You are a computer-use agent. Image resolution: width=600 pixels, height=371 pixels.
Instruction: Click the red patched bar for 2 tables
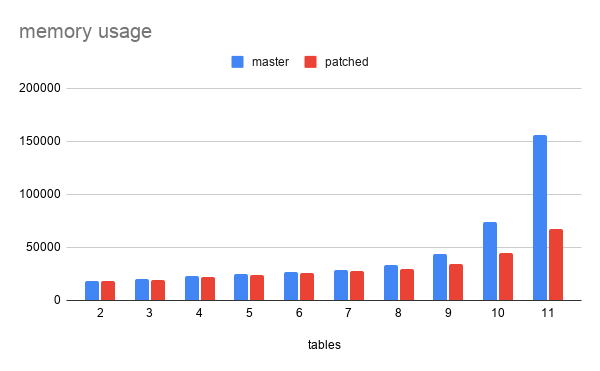(x=108, y=291)
